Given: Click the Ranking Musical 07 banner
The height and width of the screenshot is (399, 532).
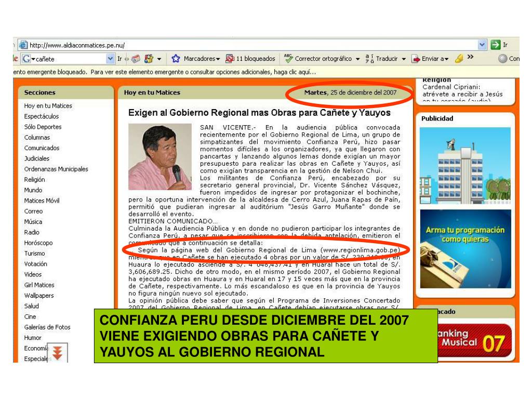Looking at the screenshot, I should click(475, 341).
